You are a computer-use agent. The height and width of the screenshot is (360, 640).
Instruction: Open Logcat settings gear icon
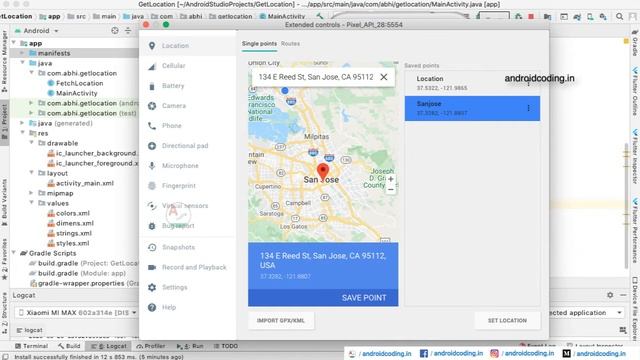[x=610, y=295]
